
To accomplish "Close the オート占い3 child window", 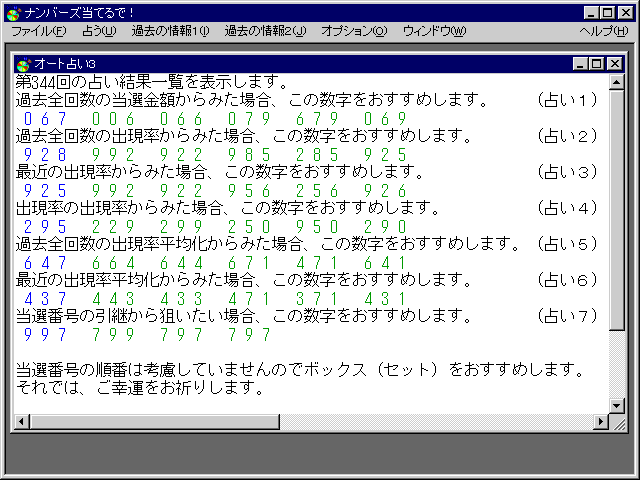I will [615, 64].
